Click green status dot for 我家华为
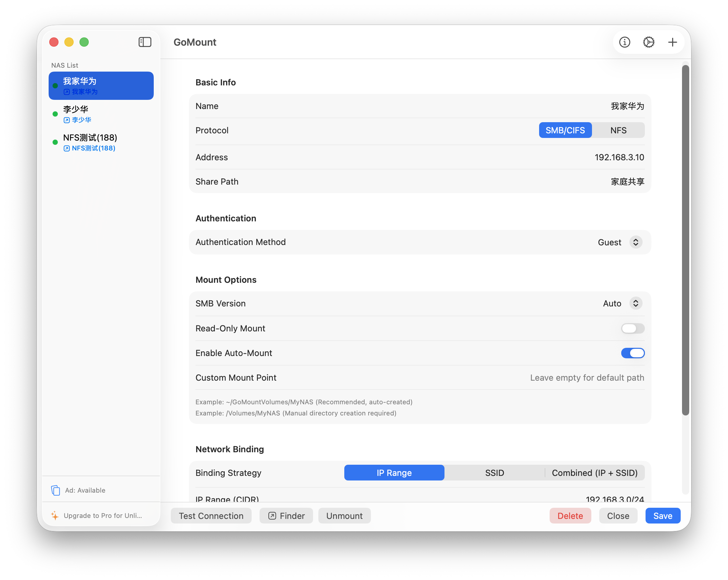This screenshot has width=728, height=580. [55, 86]
